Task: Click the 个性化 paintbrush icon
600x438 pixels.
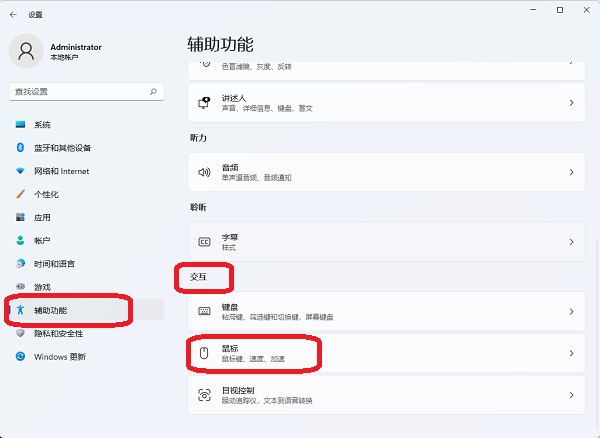Action: tap(20, 194)
